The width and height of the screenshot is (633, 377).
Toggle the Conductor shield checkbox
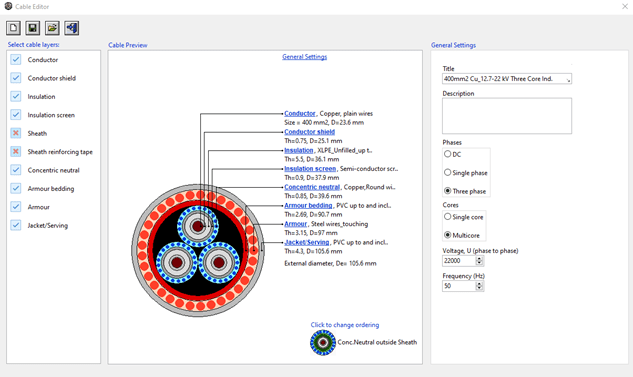point(16,78)
